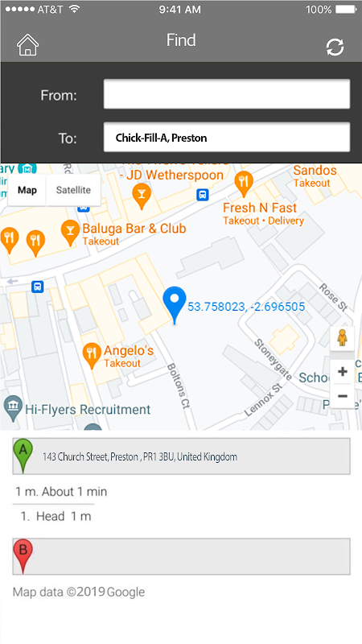Click the To field with Chick-Fill-A, Preston

tap(227, 137)
